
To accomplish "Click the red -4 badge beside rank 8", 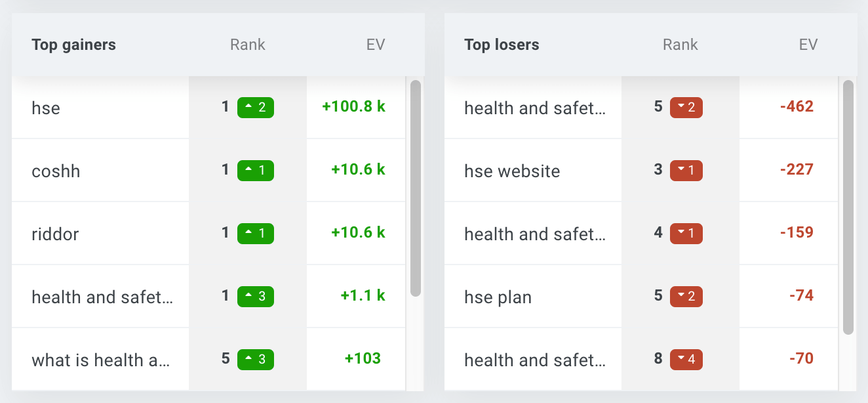I will (x=686, y=360).
